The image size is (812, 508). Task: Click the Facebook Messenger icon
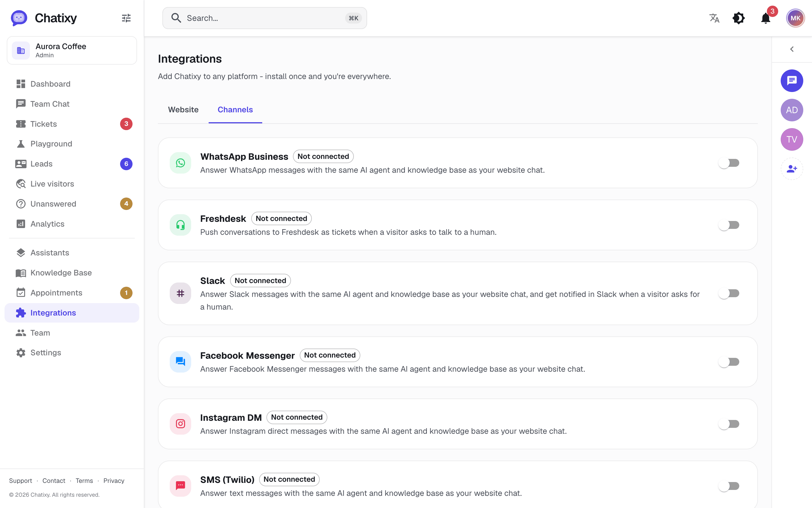point(180,362)
